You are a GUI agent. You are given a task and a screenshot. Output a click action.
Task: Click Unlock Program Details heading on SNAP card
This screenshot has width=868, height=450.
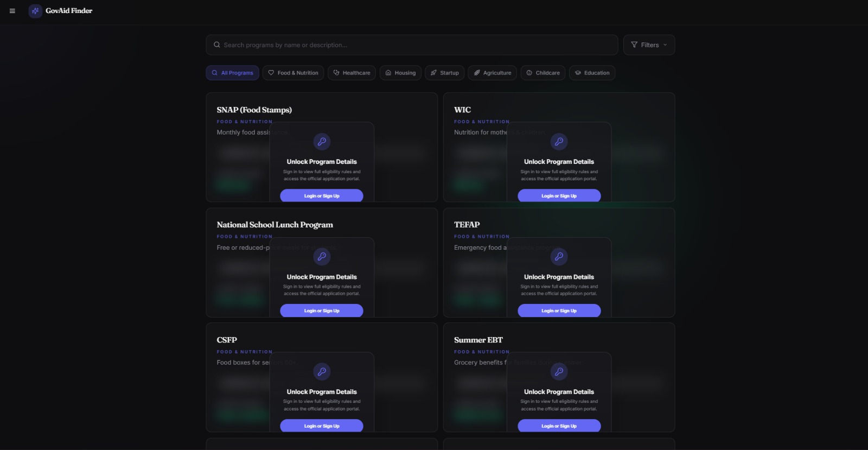(322, 162)
